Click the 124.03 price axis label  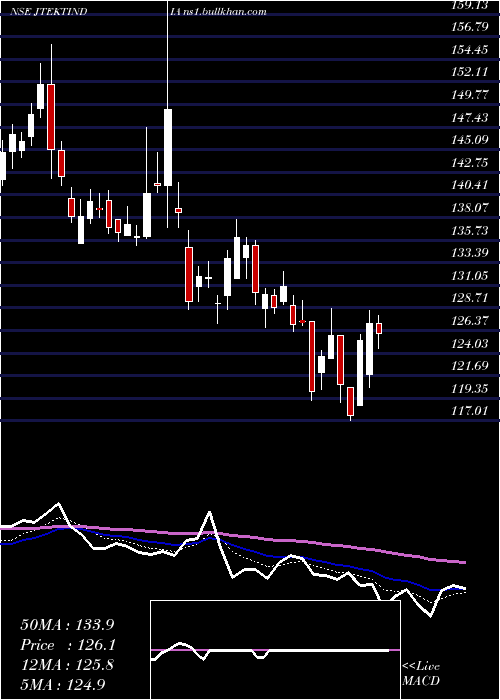470,344
